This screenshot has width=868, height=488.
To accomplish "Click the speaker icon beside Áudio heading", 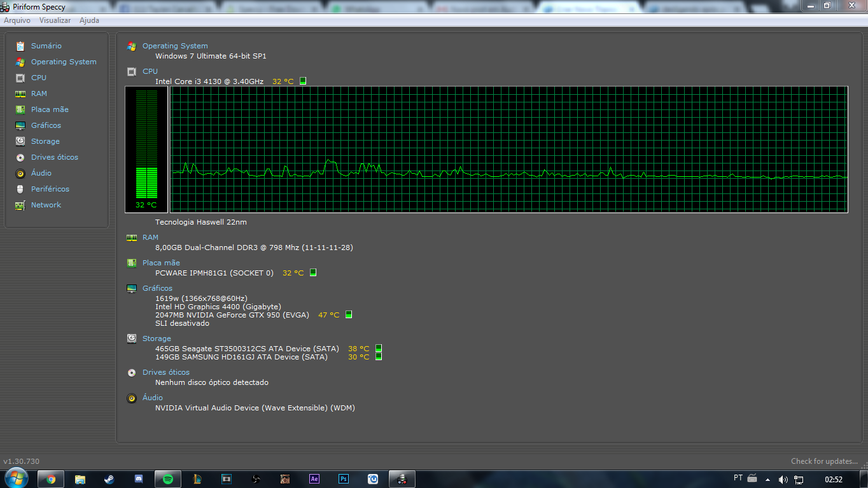I will tap(132, 398).
